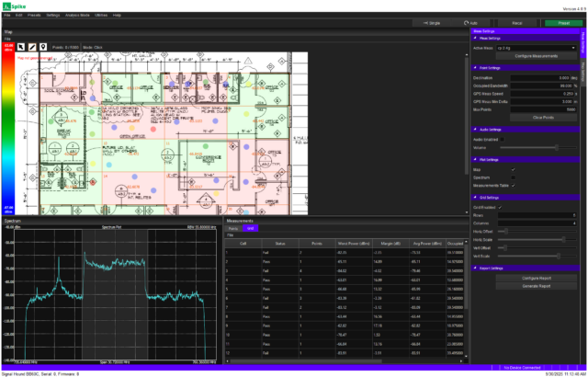Screen dimensions: 588x377
Task: Toggle the Map plot checkbox
Action: pyautogui.click(x=513, y=169)
